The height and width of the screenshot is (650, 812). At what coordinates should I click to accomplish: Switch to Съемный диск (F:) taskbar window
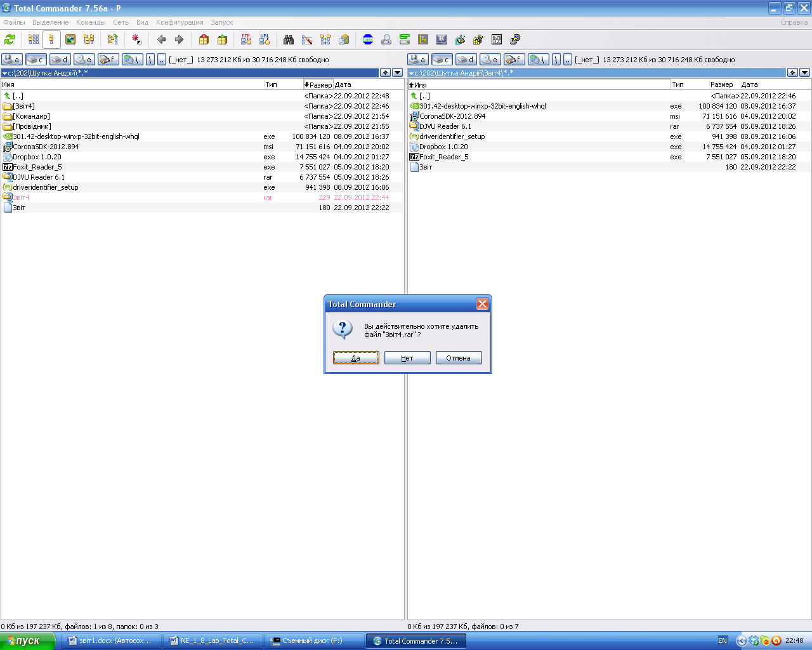[314, 641]
